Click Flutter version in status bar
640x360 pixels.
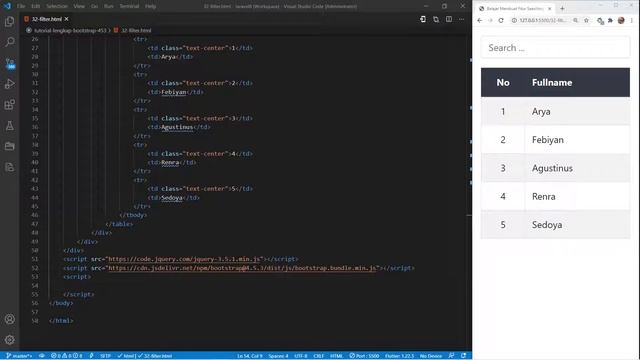tap(399, 356)
